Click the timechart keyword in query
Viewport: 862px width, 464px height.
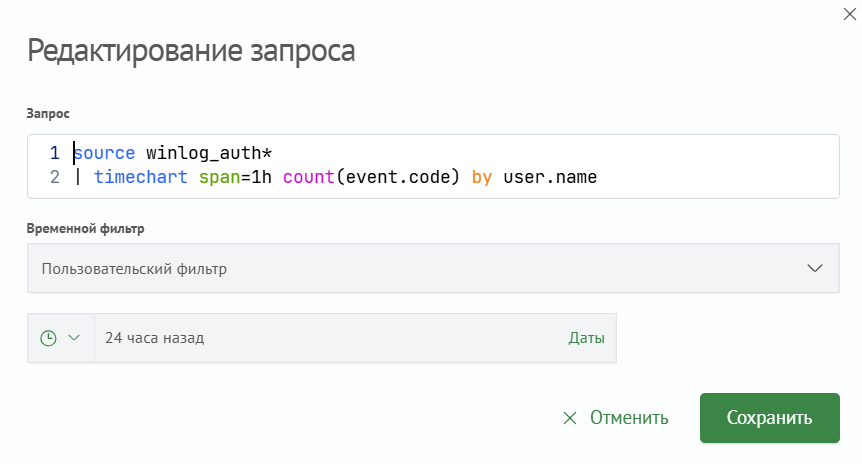point(141,177)
